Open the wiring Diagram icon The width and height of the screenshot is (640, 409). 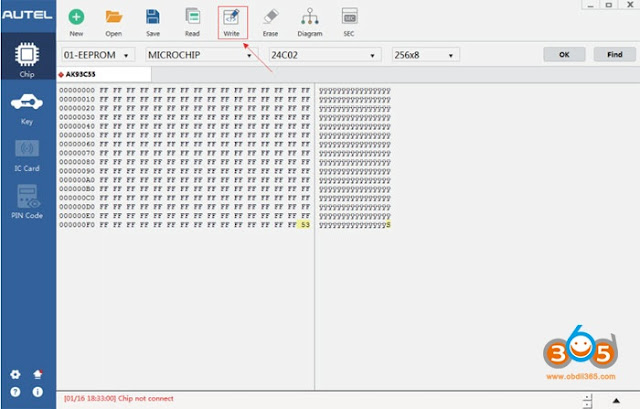(310, 17)
